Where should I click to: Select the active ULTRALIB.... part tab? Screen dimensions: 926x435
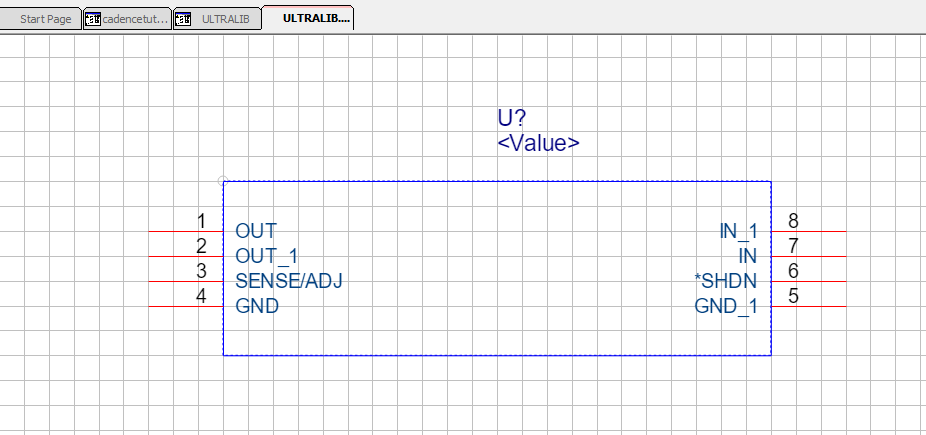(308, 18)
